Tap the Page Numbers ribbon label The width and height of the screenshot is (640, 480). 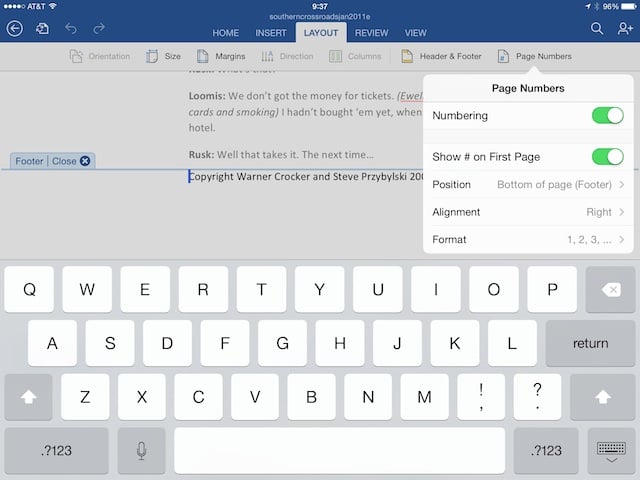[x=544, y=56]
